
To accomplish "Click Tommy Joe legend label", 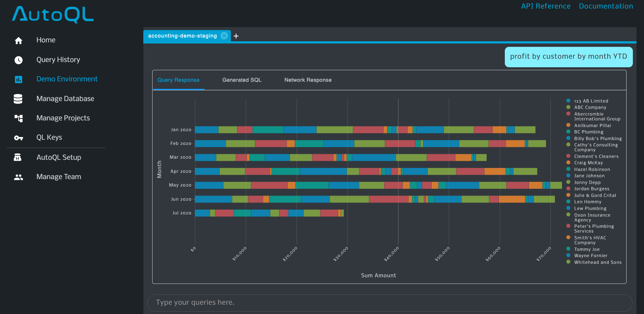I will [x=587, y=249].
